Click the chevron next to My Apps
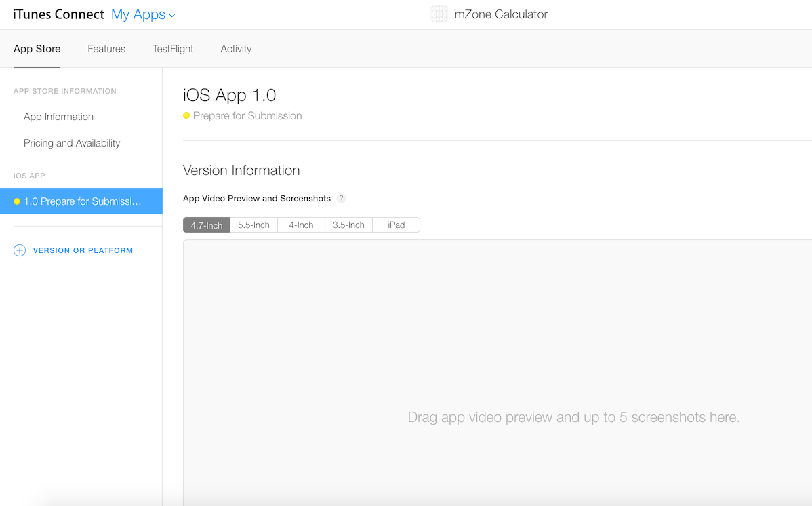The width and height of the screenshot is (812, 506). pyautogui.click(x=172, y=15)
